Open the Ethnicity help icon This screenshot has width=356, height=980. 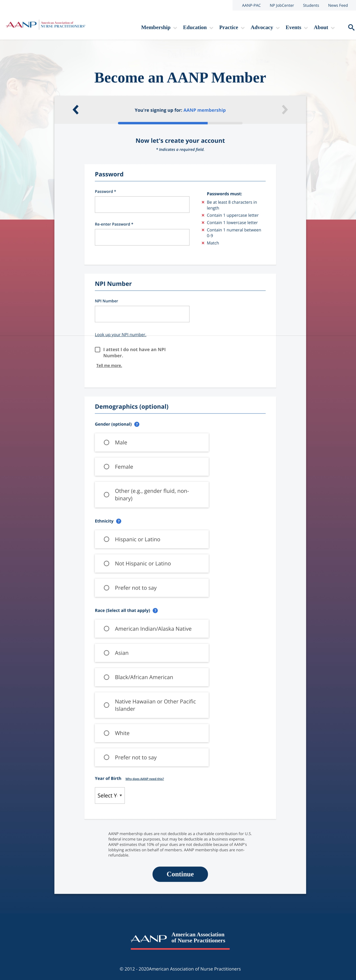click(x=119, y=521)
